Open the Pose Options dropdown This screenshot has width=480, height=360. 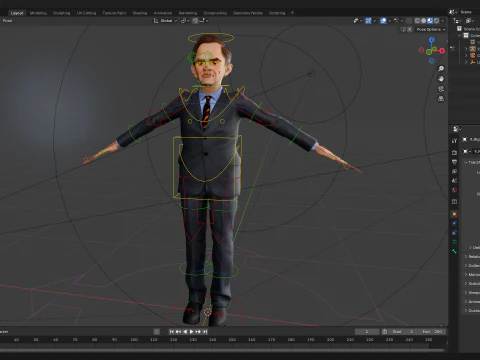431,29
